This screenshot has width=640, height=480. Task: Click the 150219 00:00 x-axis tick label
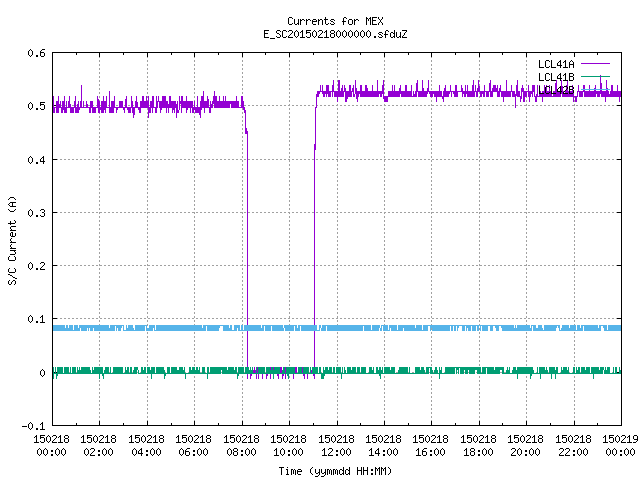point(620,445)
